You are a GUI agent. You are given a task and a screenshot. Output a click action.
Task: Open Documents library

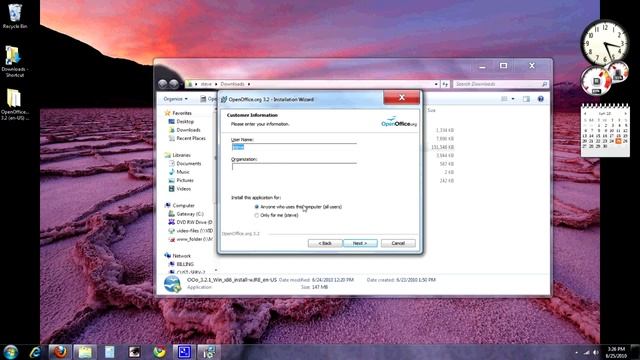189,164
